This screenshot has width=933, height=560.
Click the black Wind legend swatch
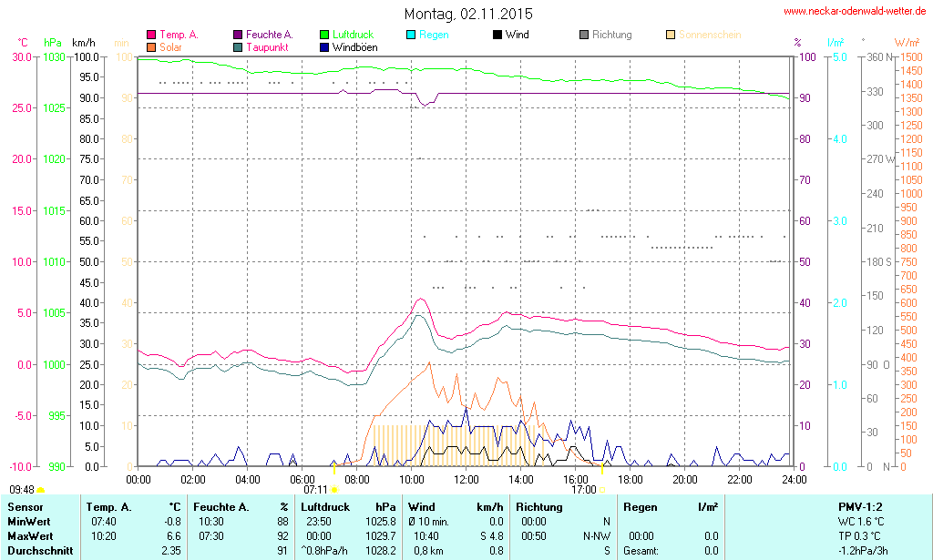click(497, 35)
